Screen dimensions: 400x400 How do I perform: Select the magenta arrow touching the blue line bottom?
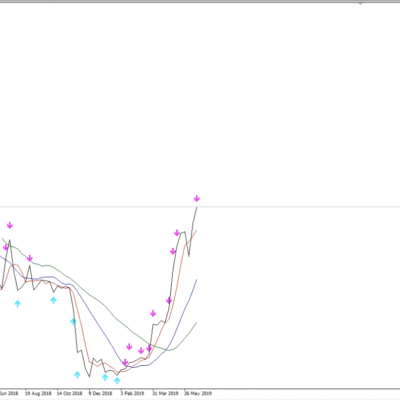125,362
